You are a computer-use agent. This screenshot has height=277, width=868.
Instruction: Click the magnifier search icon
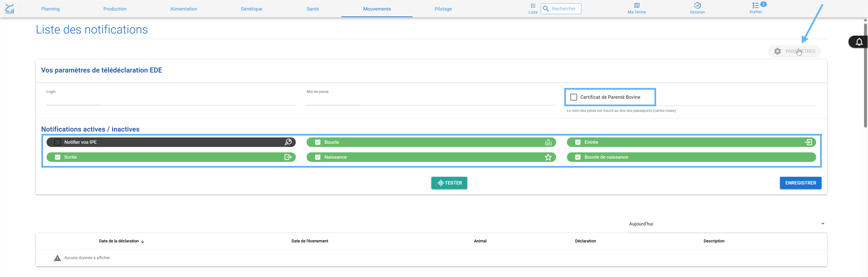click(x=546, y=9)
